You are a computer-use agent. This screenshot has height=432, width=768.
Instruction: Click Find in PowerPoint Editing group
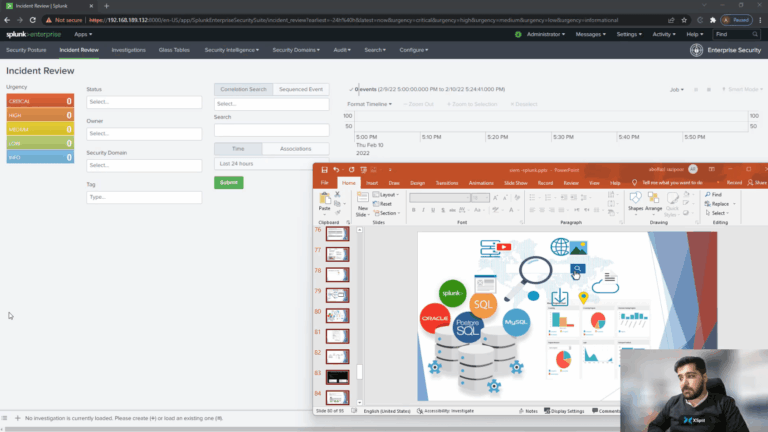(713, 194)
